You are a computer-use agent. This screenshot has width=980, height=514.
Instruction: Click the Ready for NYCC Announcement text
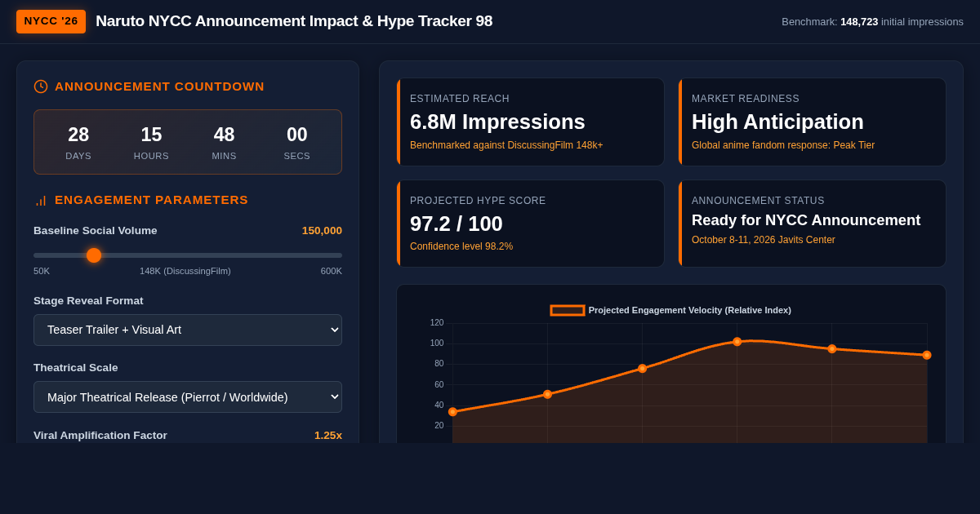806,220
